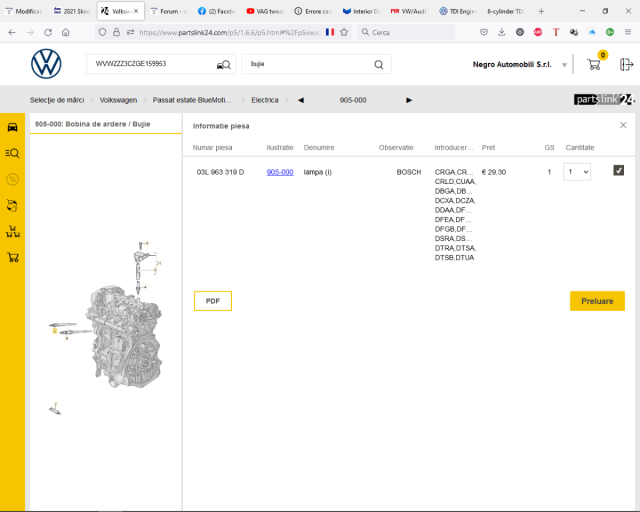Screen dimensions: 640x512
Task: Click the Electrica breadcrumb
Action: pos(265,100)
